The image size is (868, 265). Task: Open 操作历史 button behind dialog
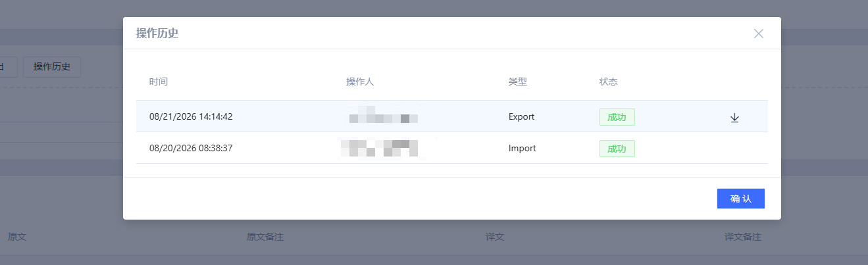click(x=52, y=66)
